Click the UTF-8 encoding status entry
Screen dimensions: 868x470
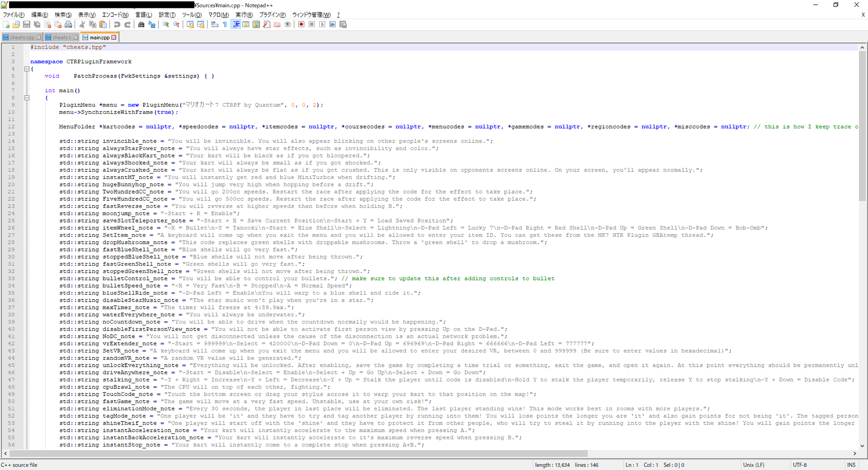(x=800, y=465)
